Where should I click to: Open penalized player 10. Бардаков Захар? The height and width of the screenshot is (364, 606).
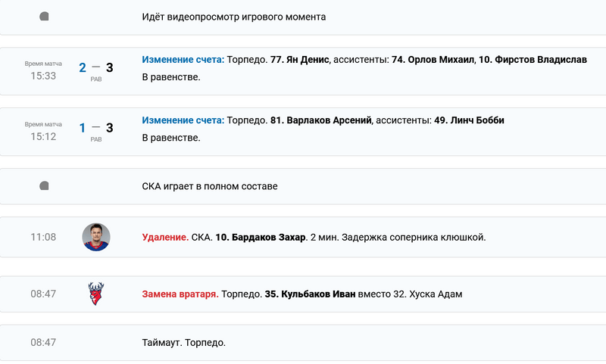click(260, 237)
